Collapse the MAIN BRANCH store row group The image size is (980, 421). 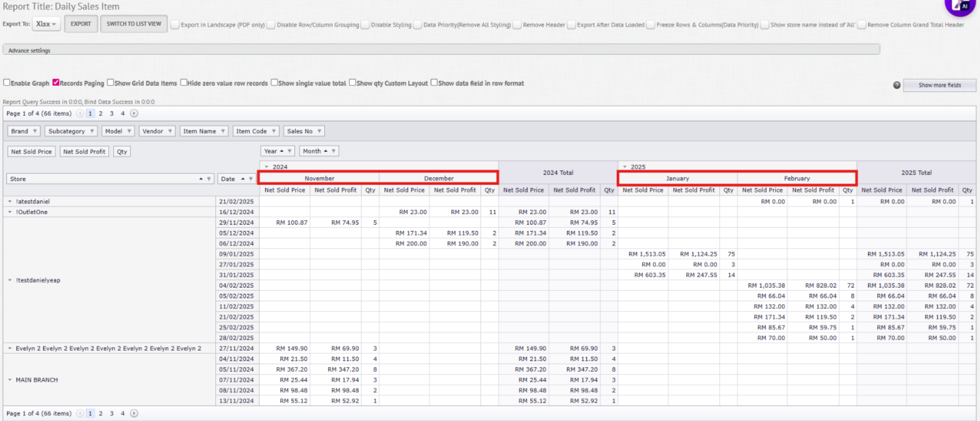[x=10, y=380]
